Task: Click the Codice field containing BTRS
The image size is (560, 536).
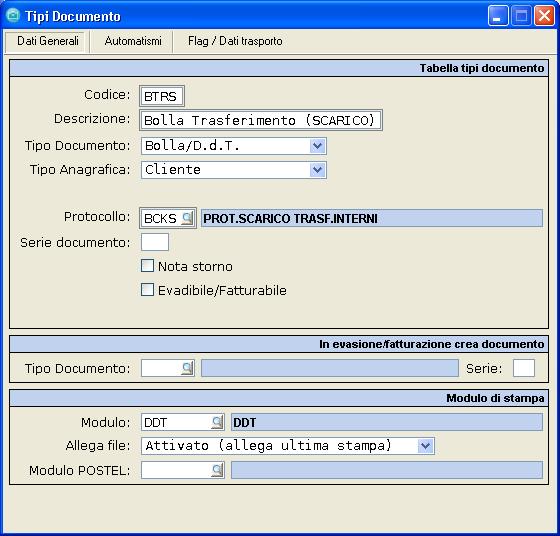Action: (162, 96)
